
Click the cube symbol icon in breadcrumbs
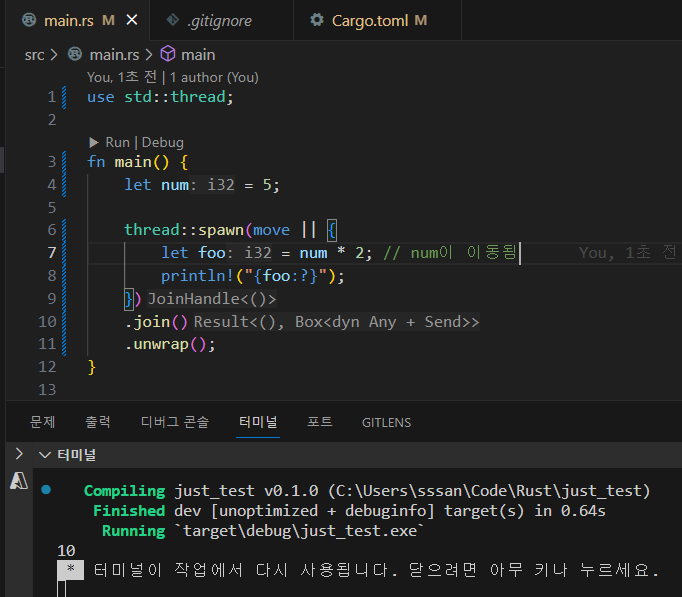[x=168, y=54]
